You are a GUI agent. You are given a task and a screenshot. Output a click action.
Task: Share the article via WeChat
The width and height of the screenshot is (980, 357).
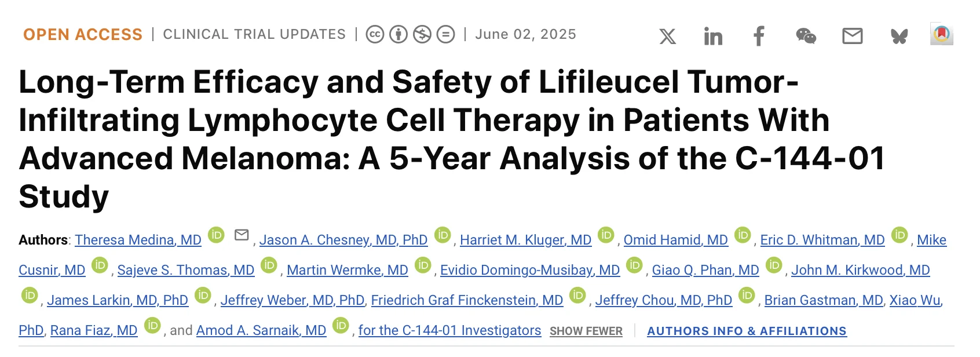[x=806, y=37]
